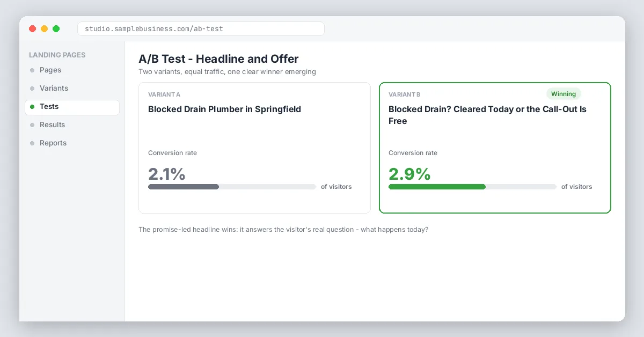Click the green maximize window button
Screen dimensions: 644x337
[56, 28]
